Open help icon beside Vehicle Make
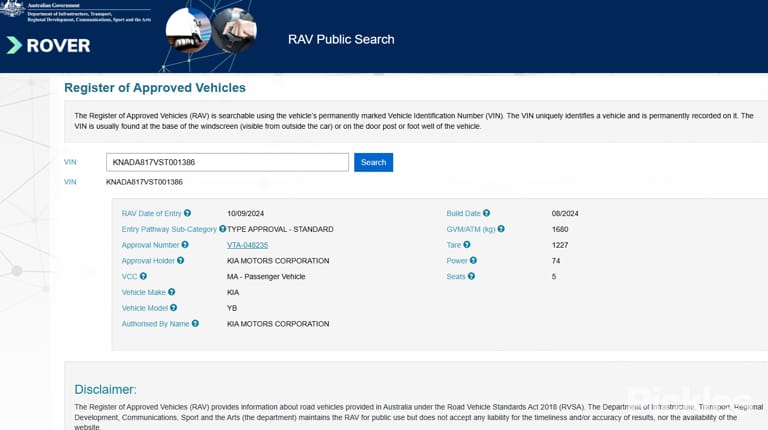The height and width of the screenshot is (430, 768). 171,292
